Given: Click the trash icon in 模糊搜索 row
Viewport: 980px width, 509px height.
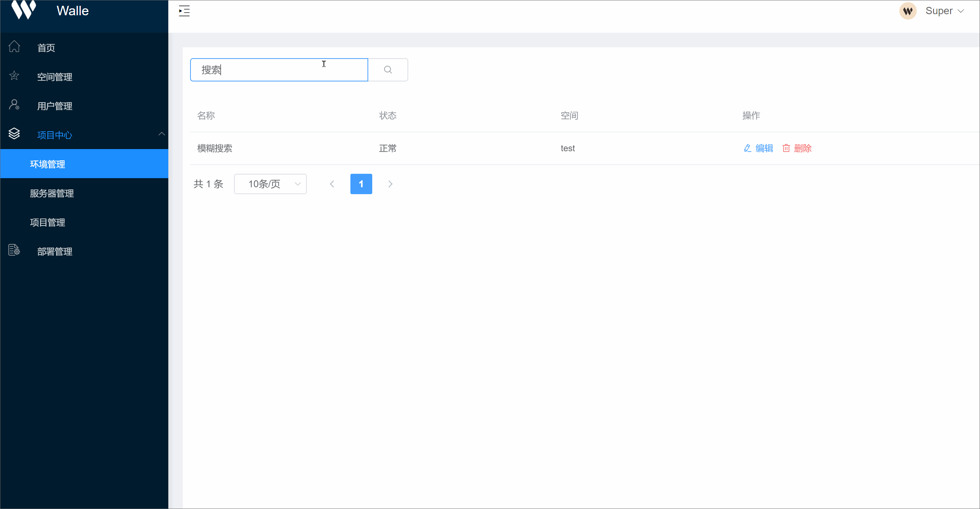Looking at the screenshot, I should pos(786,148).
